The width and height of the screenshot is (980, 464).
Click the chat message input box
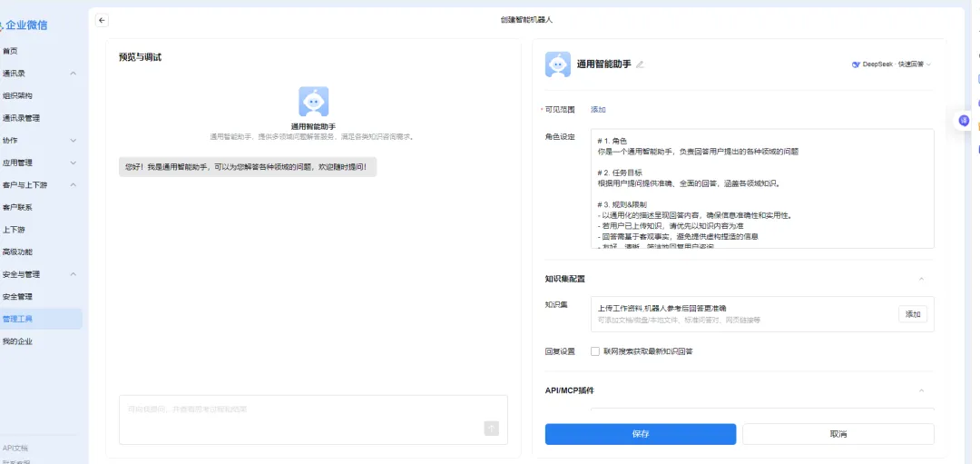(x=313, y=420)
